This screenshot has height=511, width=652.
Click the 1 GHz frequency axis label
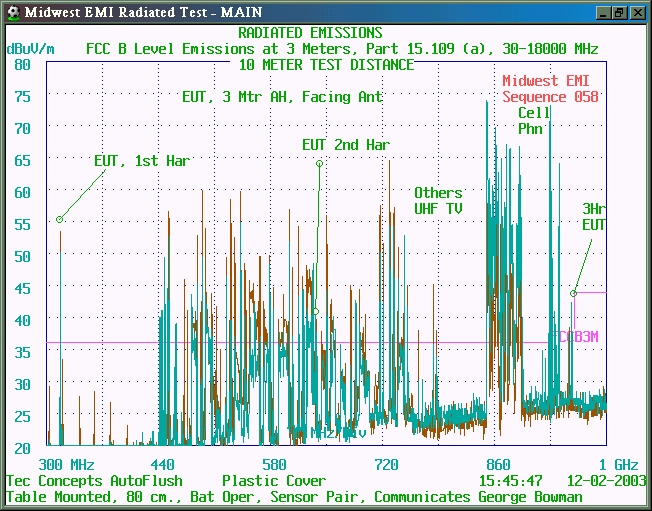(617, 464)
